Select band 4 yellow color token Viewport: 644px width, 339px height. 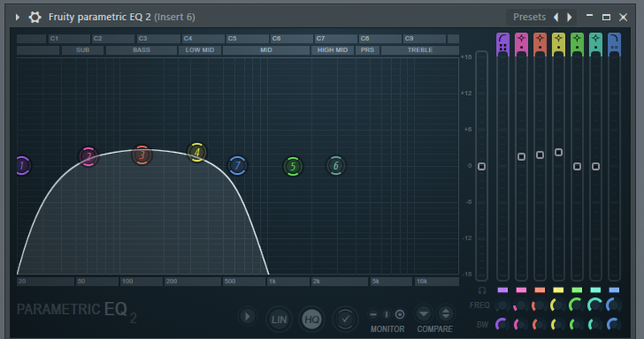click(559, 290)
